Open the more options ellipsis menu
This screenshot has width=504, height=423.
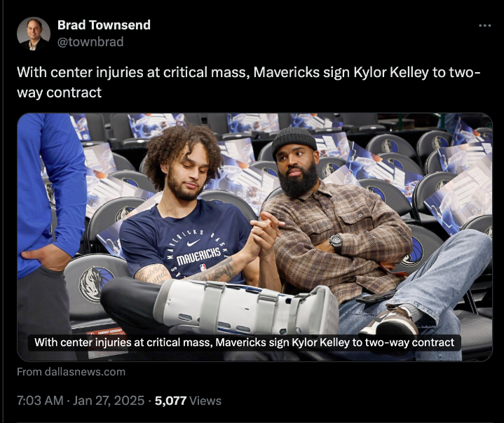(x=484, y=26)
